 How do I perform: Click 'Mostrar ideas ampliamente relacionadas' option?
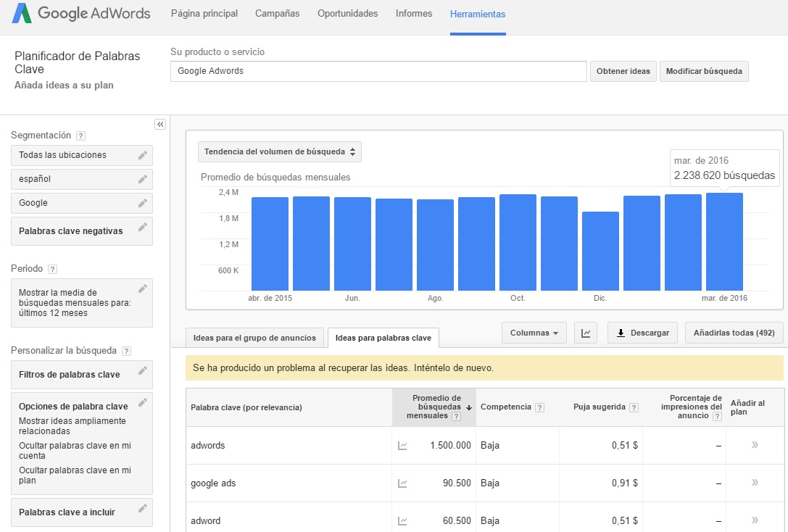72,426
